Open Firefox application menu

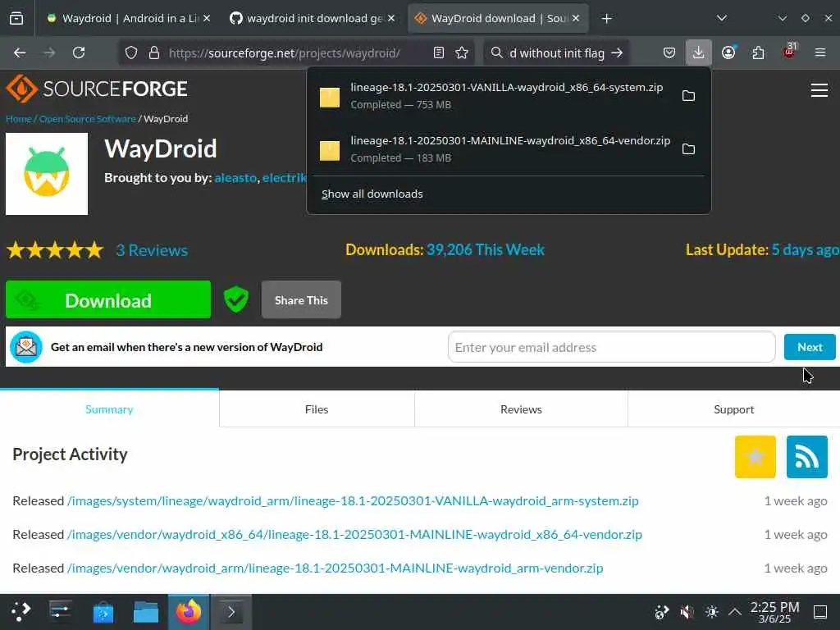click(x=820, y=53)
